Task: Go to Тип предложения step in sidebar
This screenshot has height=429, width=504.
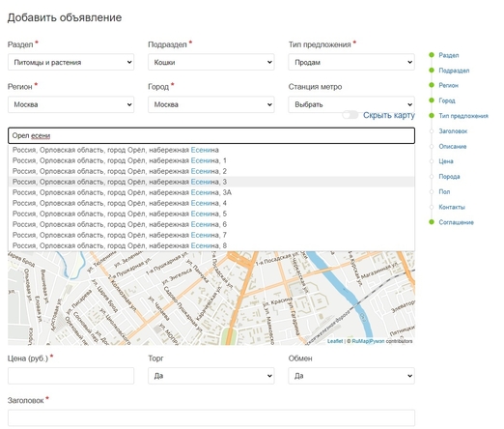Action: point(463,116)
